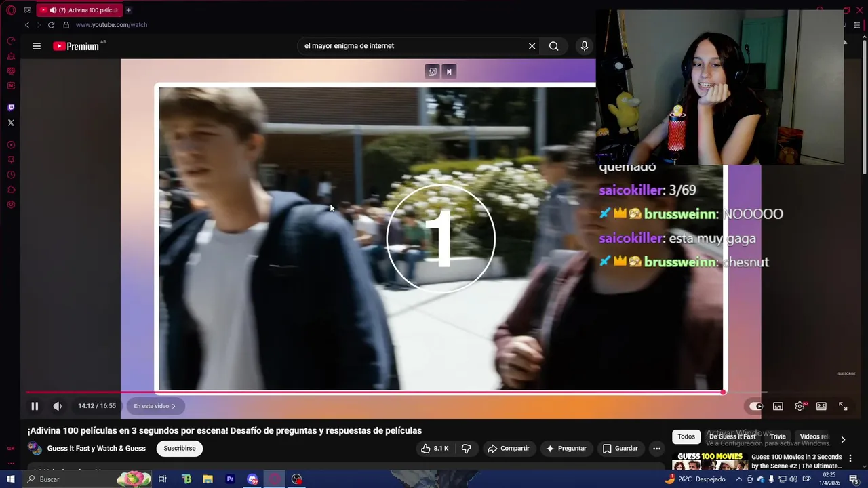Open YouTube hamburger guide menu
The height and width of the screenshot is (488, 868).
(x=37, y=46)
